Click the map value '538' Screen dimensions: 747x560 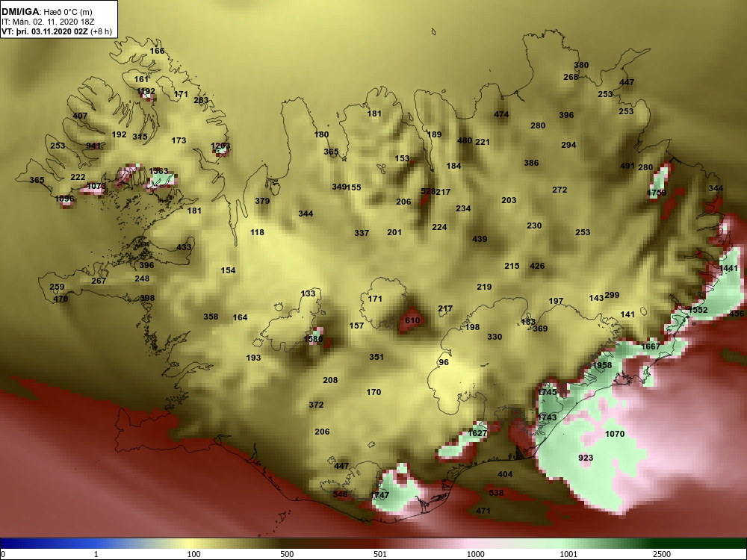(496, 493)
